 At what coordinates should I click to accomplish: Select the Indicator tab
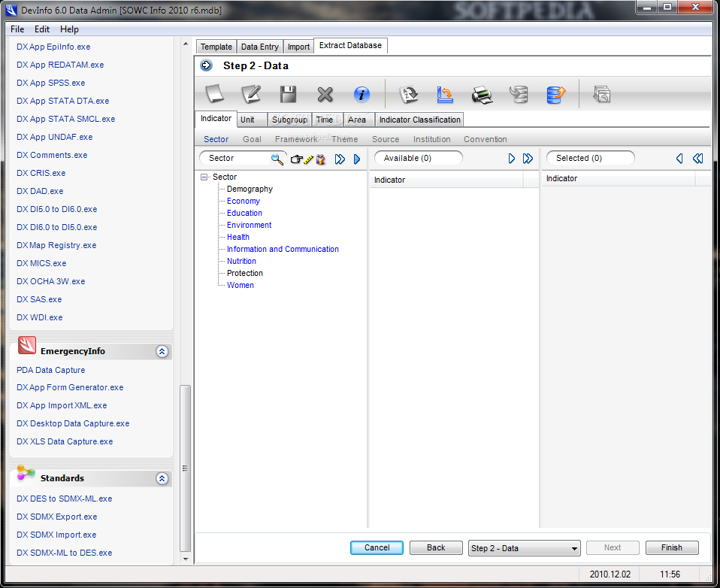point(216,119)
